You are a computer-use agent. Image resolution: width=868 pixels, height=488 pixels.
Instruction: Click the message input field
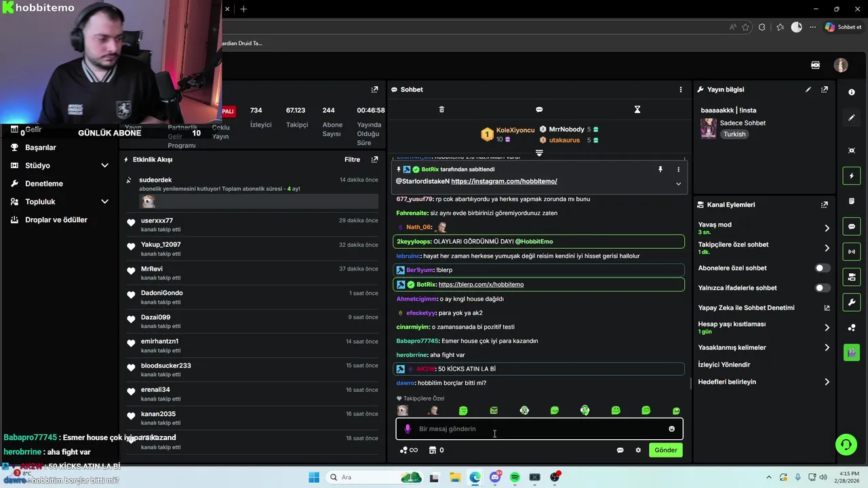tap(539, 429)
